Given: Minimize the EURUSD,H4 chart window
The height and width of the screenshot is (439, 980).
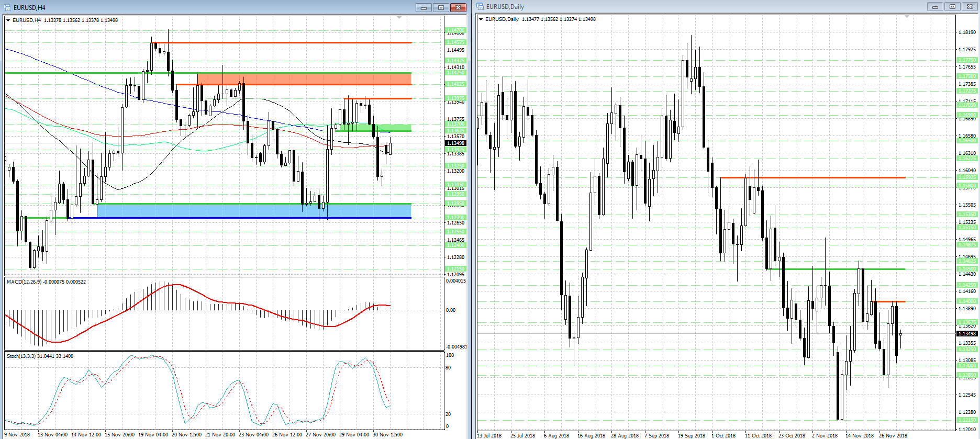Looking at the screenshot, I should pos(424,7).
